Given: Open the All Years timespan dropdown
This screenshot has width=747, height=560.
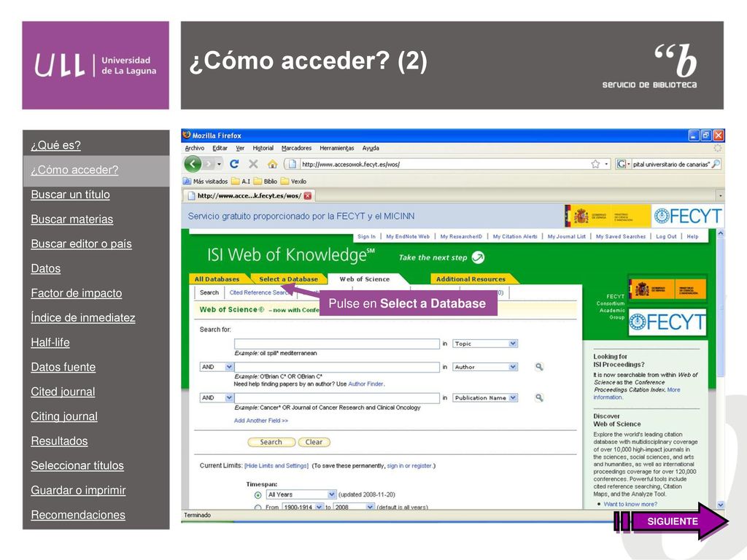Looking at the screenshot, I should pyautogui.click(x=301, y=494).
